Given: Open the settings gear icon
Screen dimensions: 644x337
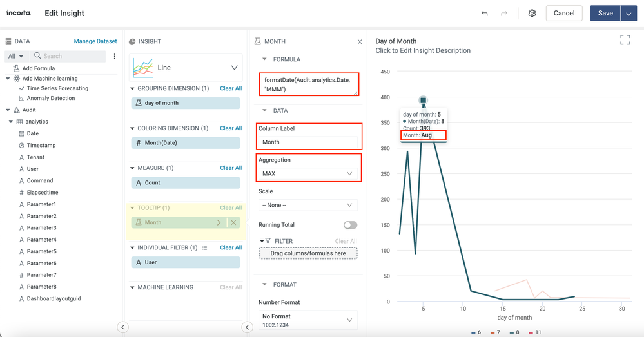Looking at the screenshot, I should click(532, 14).
